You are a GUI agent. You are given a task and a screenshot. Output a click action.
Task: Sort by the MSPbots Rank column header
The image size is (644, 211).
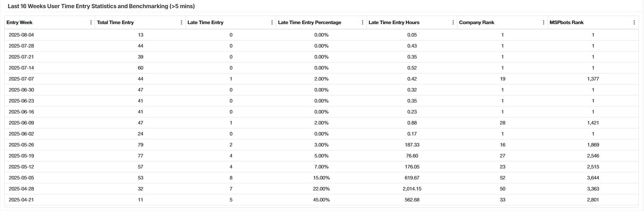[566, 22]
